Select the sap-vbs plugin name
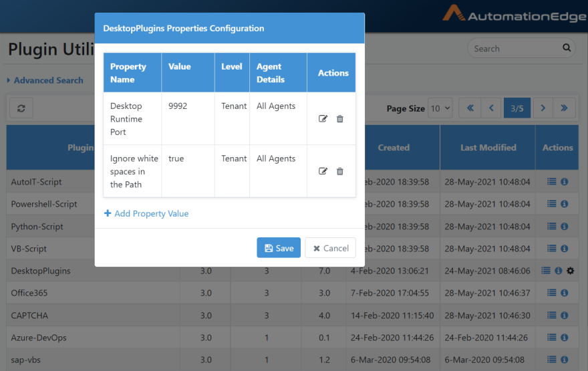Screen dimensions: 588x371 pyautogui.click(x=25, y=360)
